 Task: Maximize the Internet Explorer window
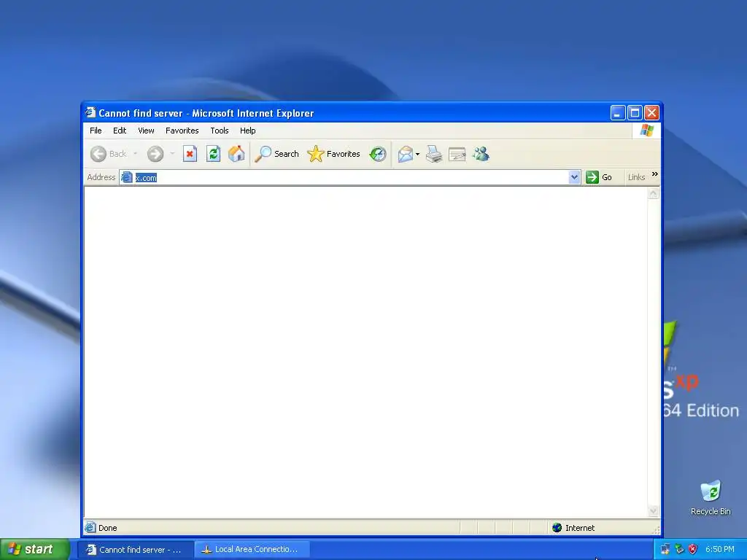(635, 113)
